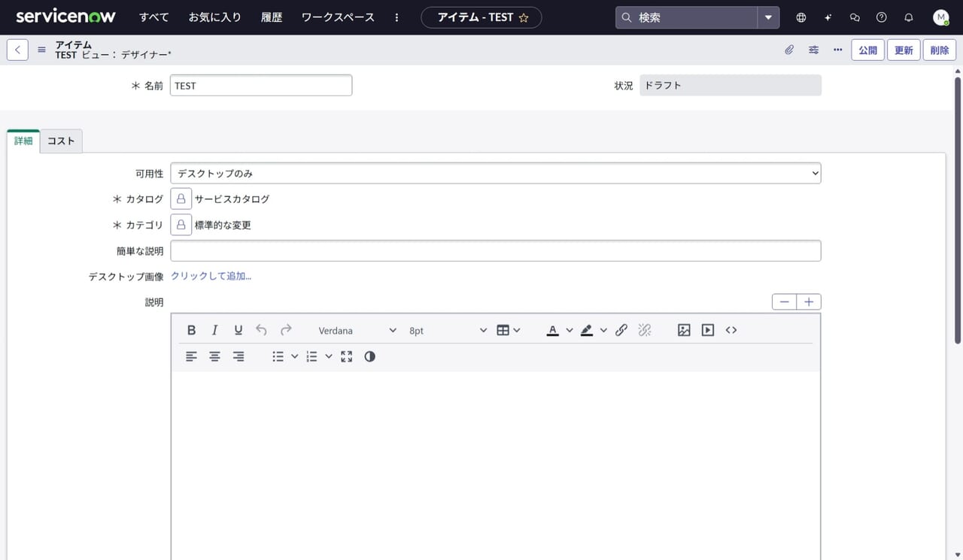Screen dimensions: 963x560
Task: Open the source code view icon
Action: (x=731, y=330)
